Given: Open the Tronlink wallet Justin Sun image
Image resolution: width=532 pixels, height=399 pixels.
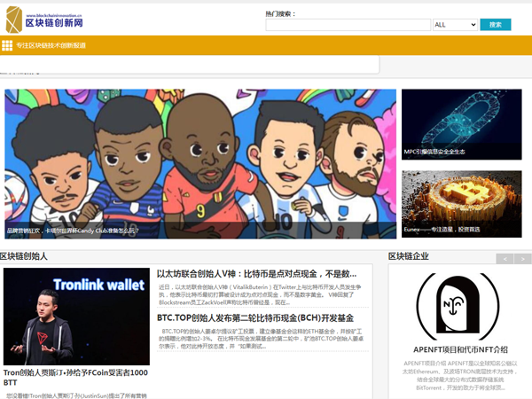Looking at the screenshot, I should pyautogui.click(x=76, y=317).
